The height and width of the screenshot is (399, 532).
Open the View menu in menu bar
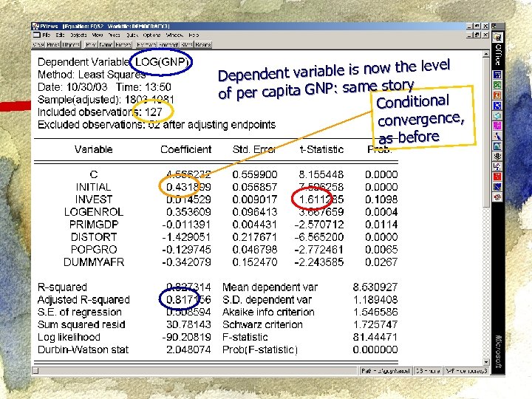tap(98, 35)
